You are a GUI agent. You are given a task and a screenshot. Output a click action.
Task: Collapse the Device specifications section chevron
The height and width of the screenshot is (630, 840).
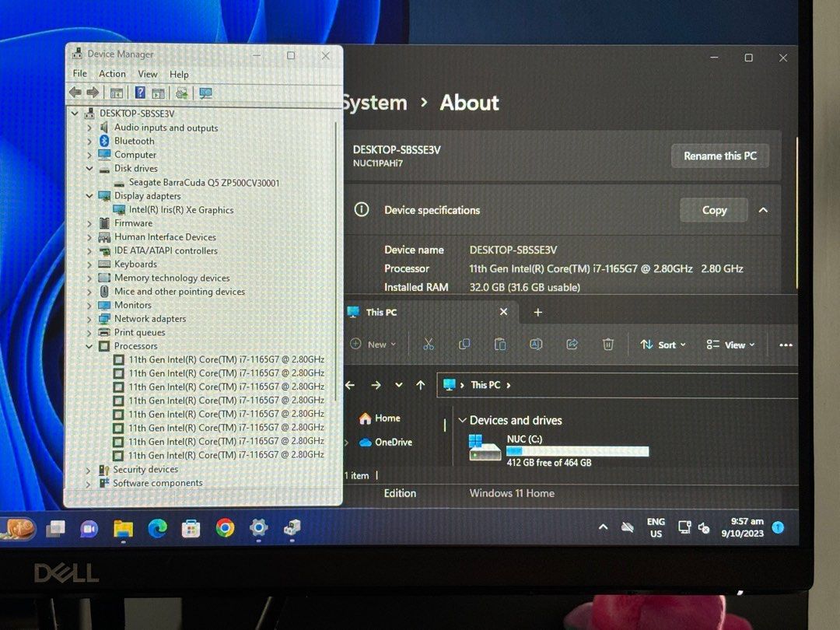763,210
